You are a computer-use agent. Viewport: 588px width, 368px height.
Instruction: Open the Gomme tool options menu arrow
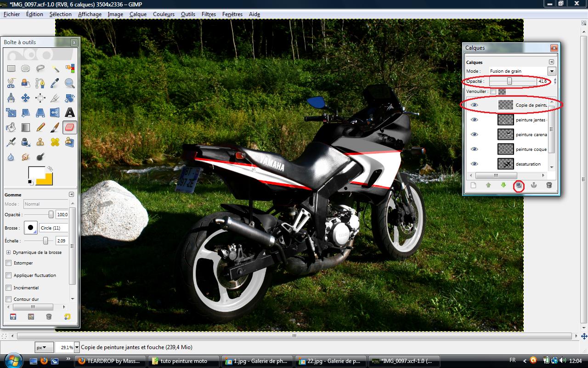point(71,195)
